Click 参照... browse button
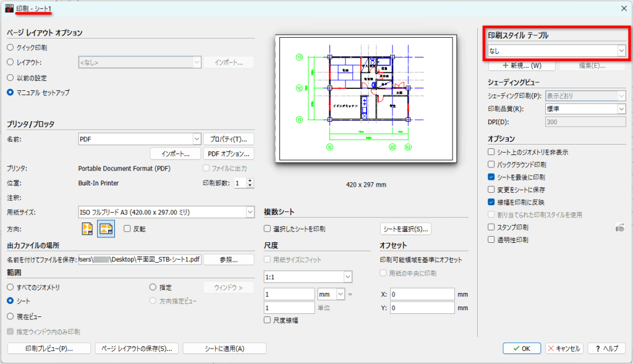 click(229, 260)
